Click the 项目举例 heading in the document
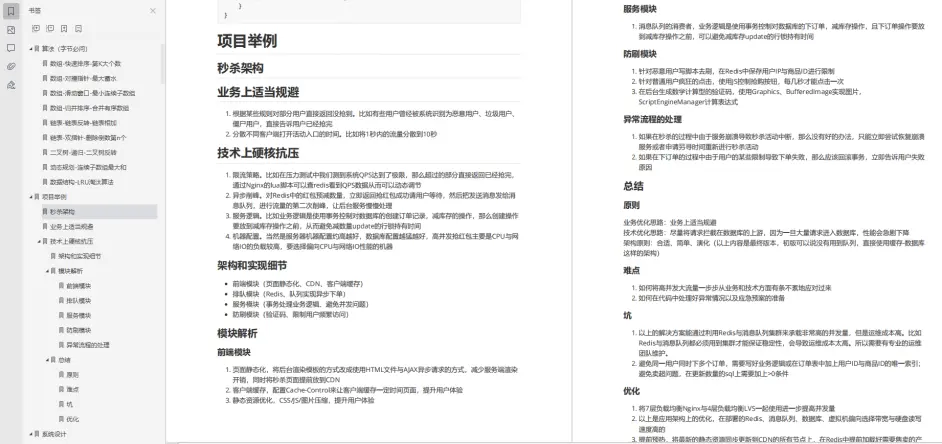Screen dimensions: 942x444 pyautogui.click(x=247, y=41)
